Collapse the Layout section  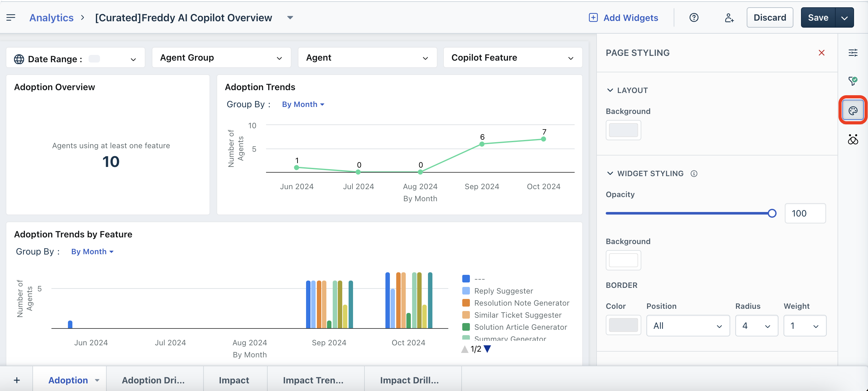pos(610,90)
